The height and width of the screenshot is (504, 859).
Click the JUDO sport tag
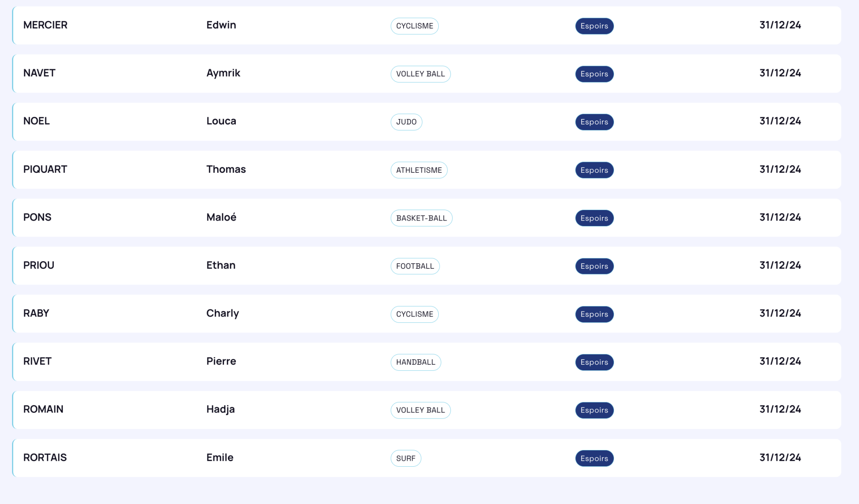[x=406, y=122]
